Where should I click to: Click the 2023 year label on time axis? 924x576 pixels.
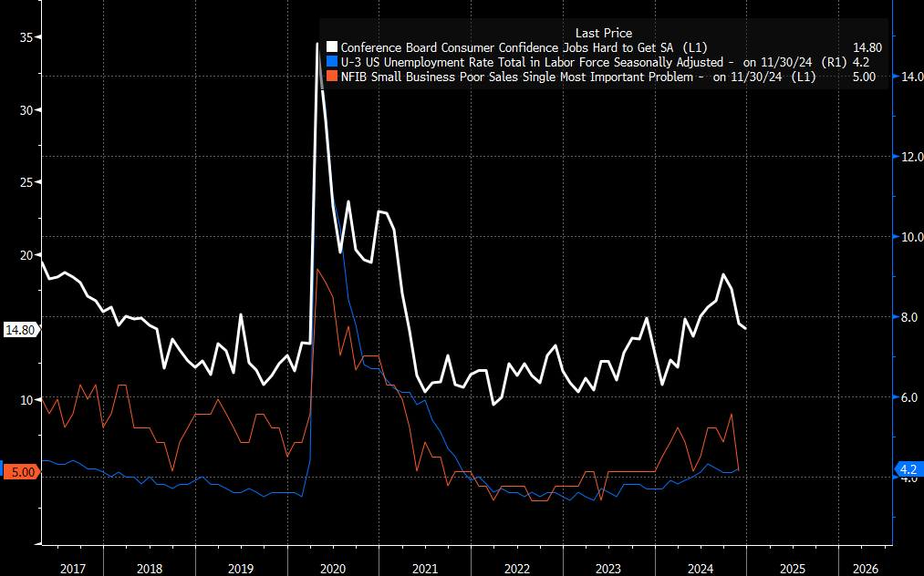coord(608,569)
